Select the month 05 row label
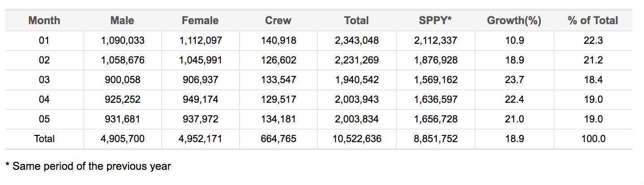644x185 pixels. click(44, 119)
